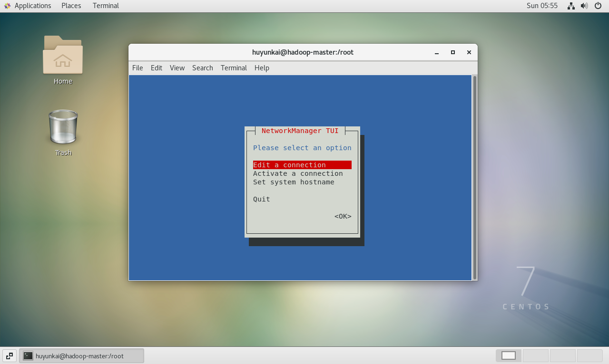Click the terminal icon in taskbar entry
609x364 pixels.
[x=28, y=356]
